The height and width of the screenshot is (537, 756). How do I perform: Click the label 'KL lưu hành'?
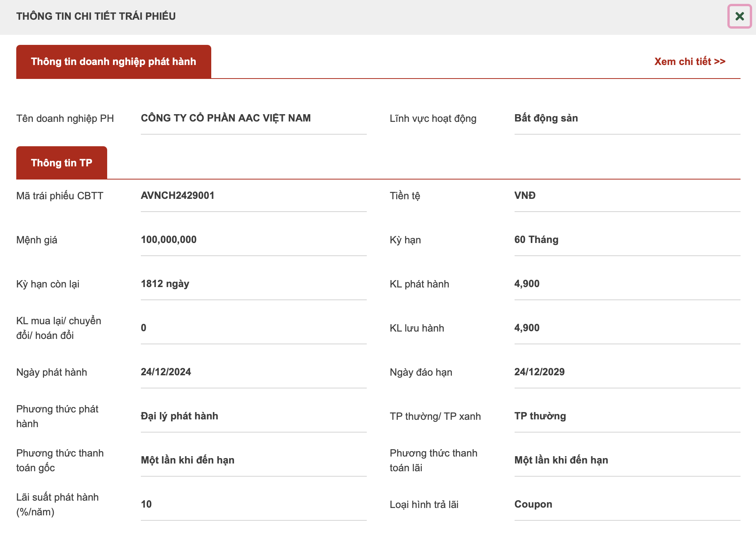click(417, 328)
